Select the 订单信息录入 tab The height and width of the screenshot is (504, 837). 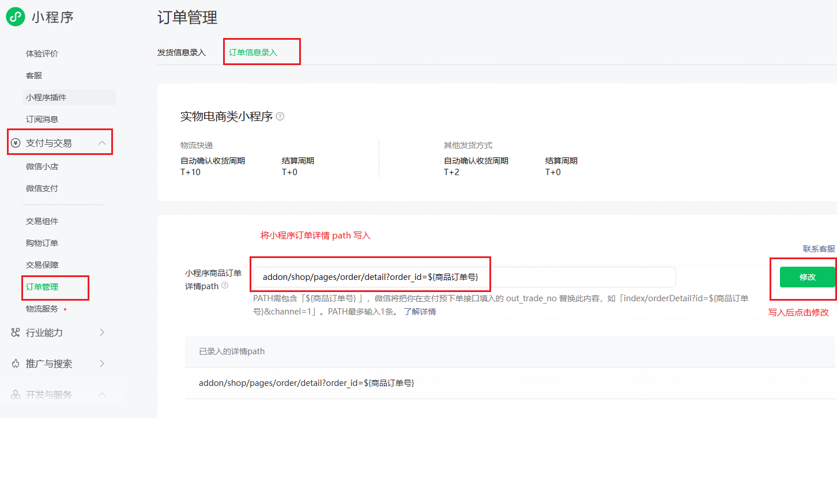pyautogui.click(x=253, y=52)
